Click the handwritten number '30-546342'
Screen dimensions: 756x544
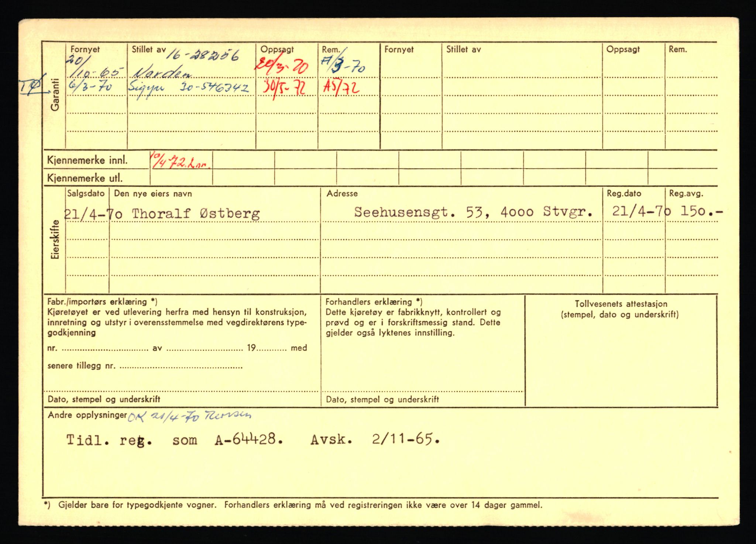214,88
